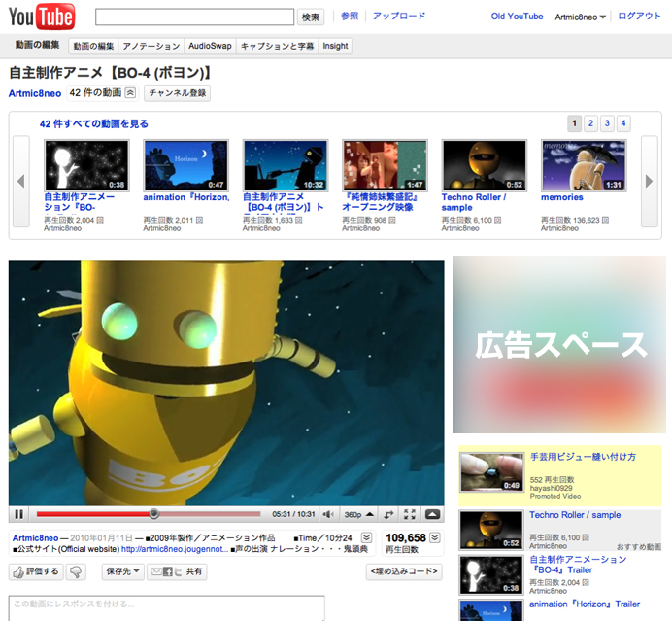Go to carousel page 4
This screenshot has height=621, width=672.
(623, 123)
